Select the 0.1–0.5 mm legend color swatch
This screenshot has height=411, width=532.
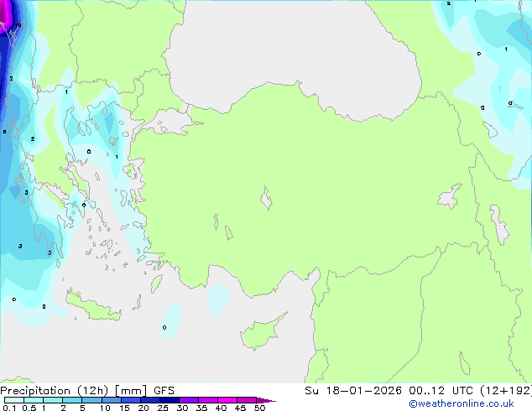point(14,400)
